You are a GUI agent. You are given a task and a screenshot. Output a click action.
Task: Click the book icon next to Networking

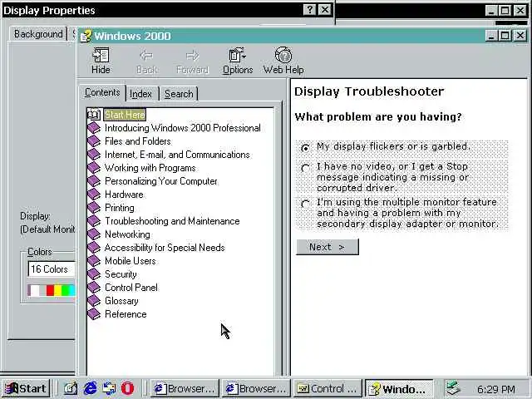coord(94,234)
